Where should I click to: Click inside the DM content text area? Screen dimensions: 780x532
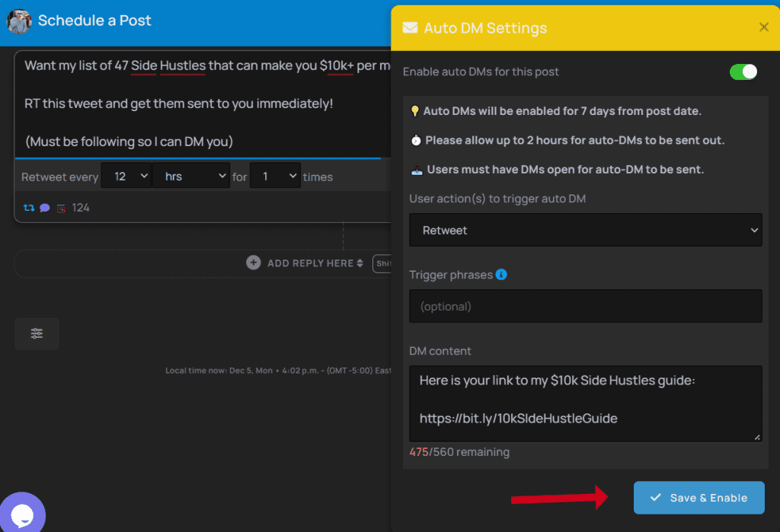coord(585,403)
